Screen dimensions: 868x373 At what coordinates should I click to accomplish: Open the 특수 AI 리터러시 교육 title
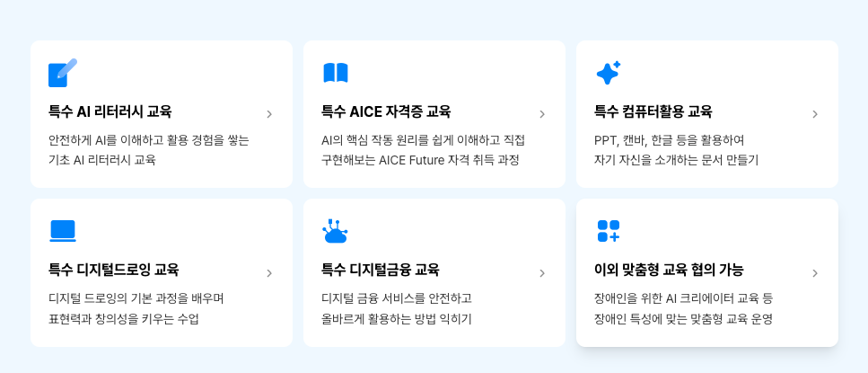[110, 111]
